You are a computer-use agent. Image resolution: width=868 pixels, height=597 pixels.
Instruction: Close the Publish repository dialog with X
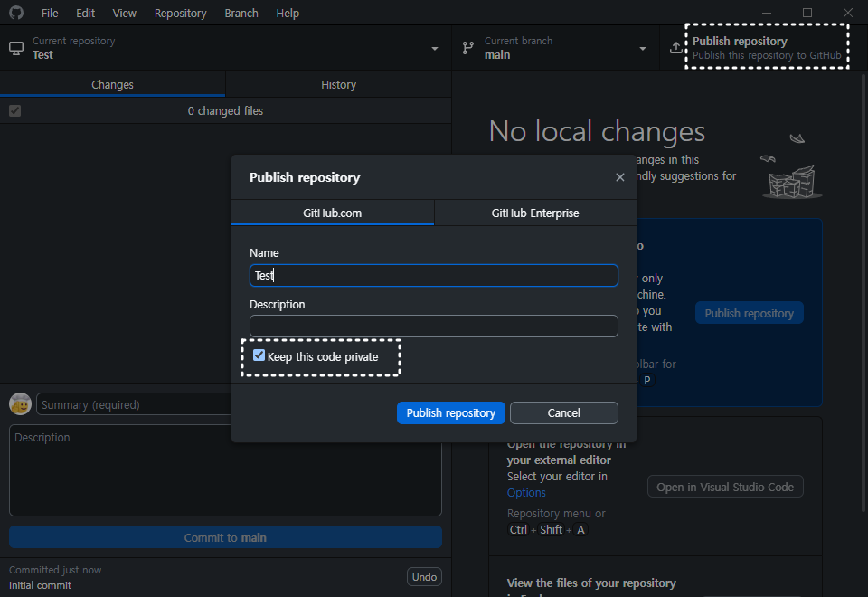click(x=620, y=177)
